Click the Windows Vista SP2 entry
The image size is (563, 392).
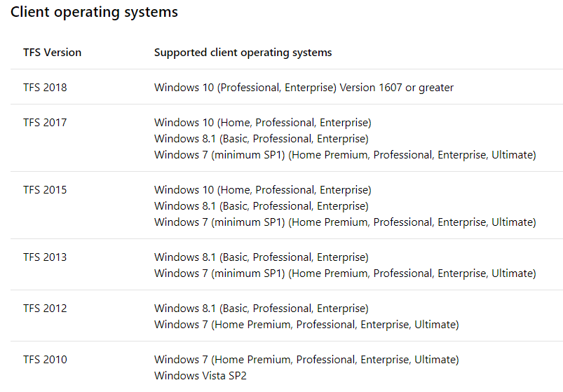coord(201,376)
